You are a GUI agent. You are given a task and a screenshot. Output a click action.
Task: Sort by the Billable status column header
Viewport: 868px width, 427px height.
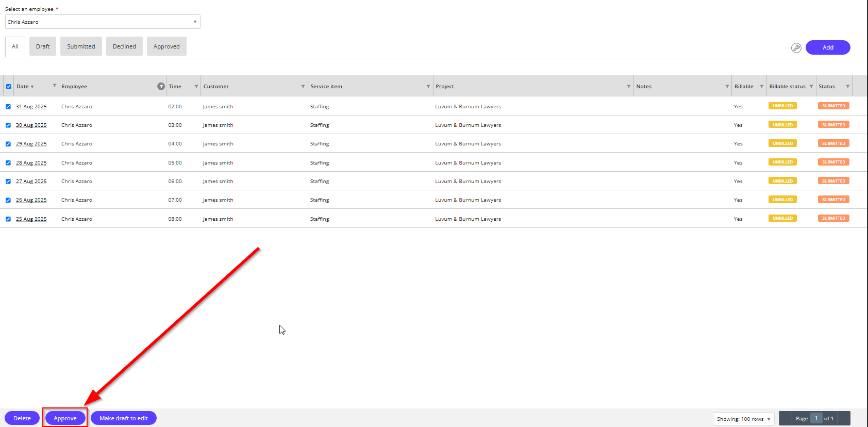(787, 87)
